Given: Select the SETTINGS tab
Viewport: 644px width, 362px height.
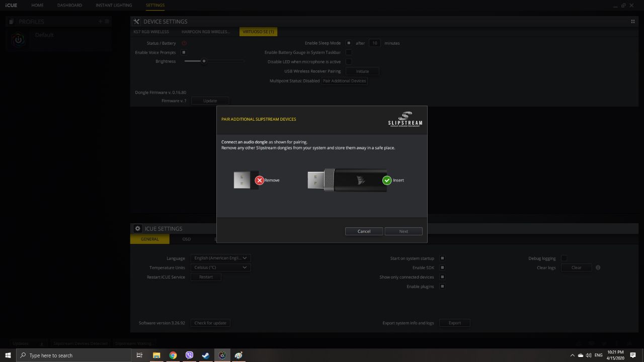Looking at the screenshot, I should pyautogui.click(x=155, y=5).
